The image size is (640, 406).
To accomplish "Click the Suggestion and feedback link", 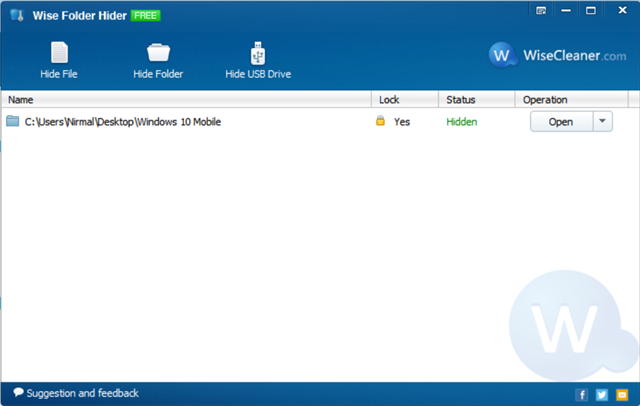I will [76, 393].
